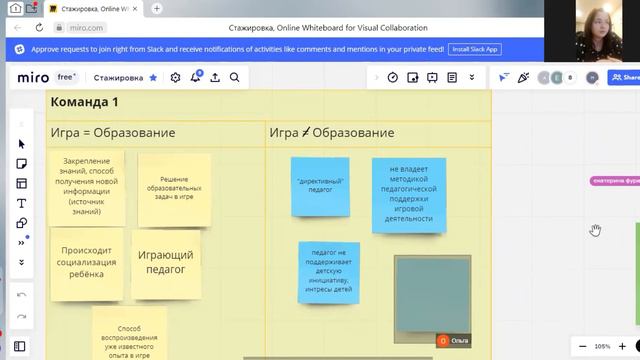This screenshot has height=360, width=640.
Task: Reload the browser page
Action: (39, 28)
